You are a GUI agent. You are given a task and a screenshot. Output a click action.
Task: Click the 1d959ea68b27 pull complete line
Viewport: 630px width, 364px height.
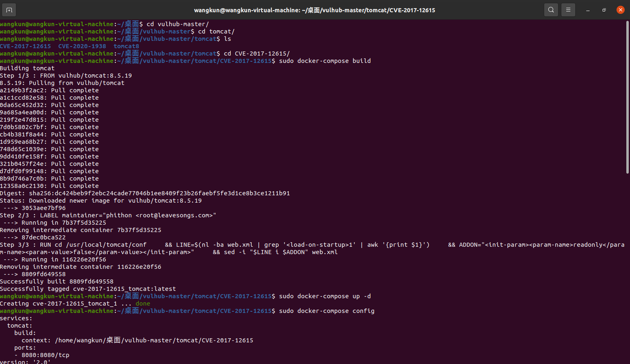click(x=49, y=142)
